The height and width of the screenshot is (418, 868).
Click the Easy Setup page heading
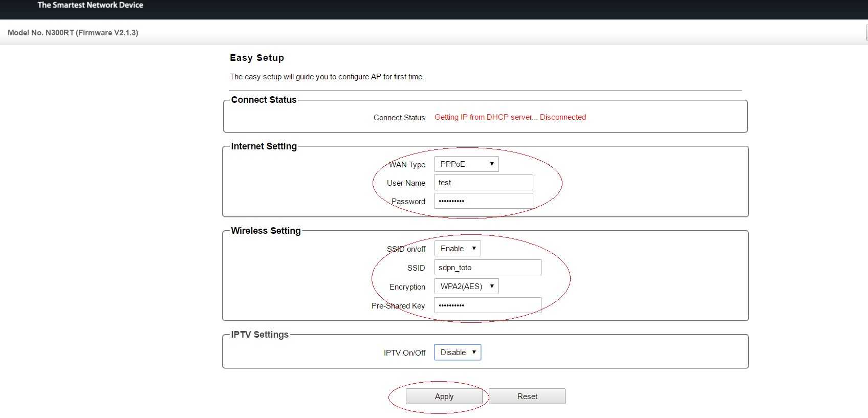[256, 58]
